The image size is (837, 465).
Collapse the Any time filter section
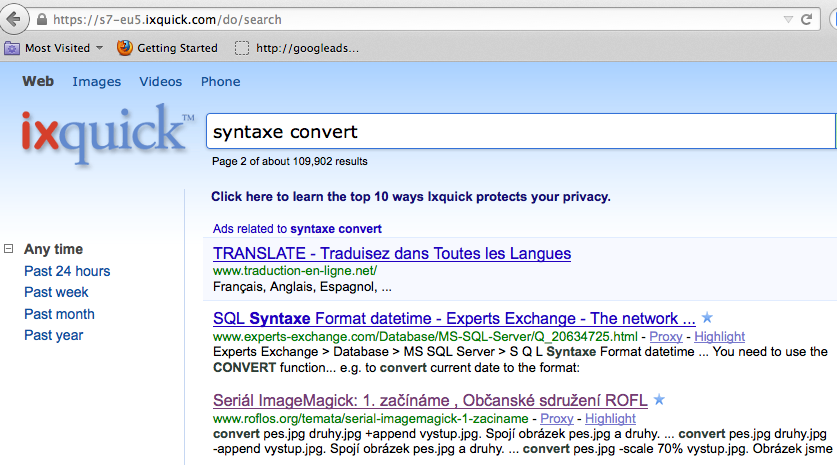[x=9, y=249]
